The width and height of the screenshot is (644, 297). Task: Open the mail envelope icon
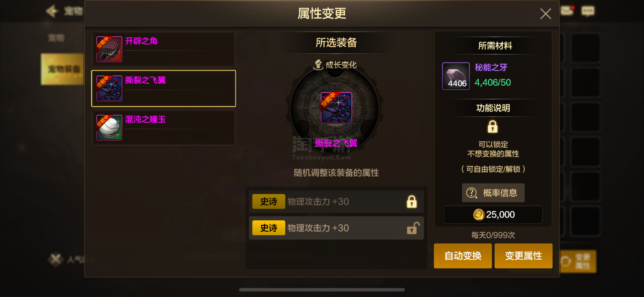pos(567,11)
